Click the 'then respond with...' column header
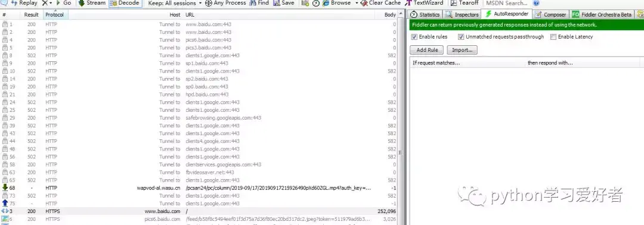The height and width of the screenshot is (225, 644). (x=583, y=62)
